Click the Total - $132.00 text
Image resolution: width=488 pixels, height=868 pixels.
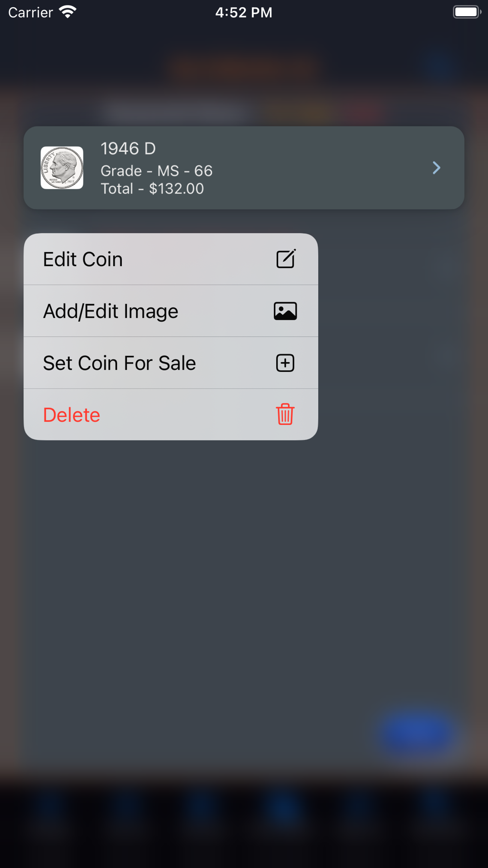pyautogui.click(x=152, y=189)
